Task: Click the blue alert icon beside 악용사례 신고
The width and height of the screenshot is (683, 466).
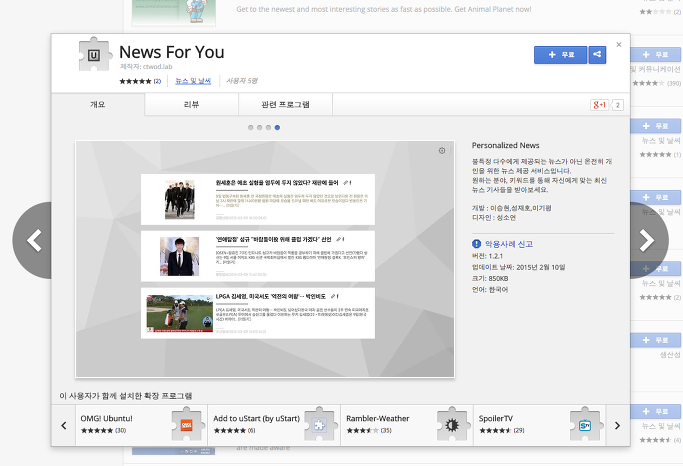Action: tap(477, 244)
